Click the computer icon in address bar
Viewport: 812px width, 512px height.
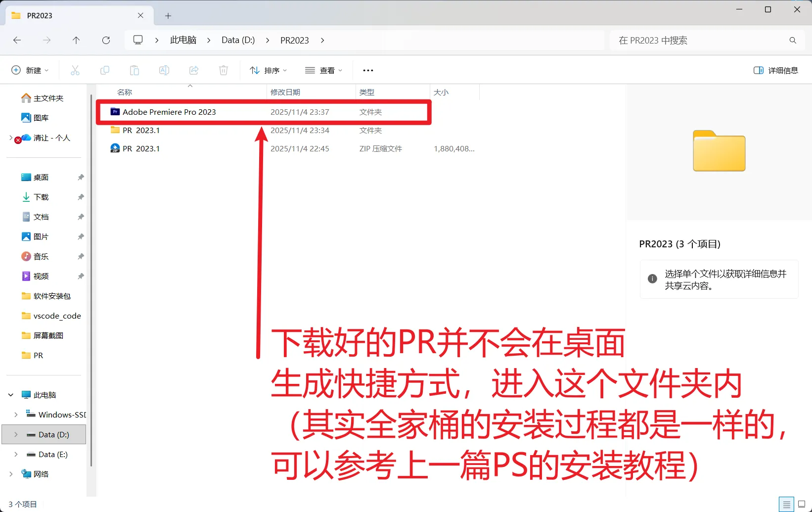(x=138, y=40)
